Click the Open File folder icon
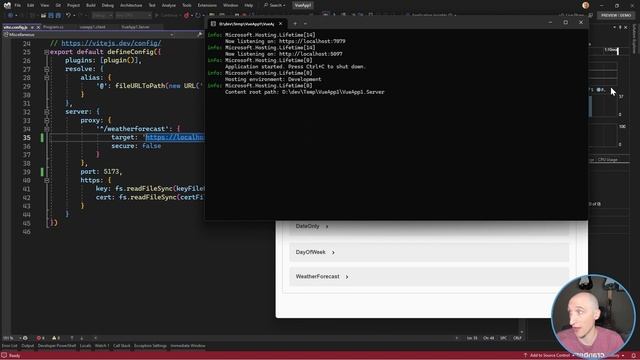Viewport: 640px width, 360px height. click(43, 16)
